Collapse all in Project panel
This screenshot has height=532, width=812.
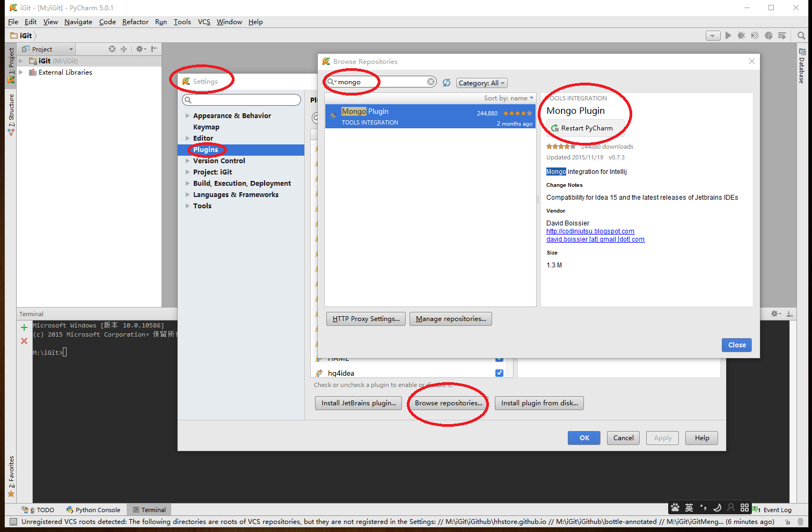click(x=123, y=49)
